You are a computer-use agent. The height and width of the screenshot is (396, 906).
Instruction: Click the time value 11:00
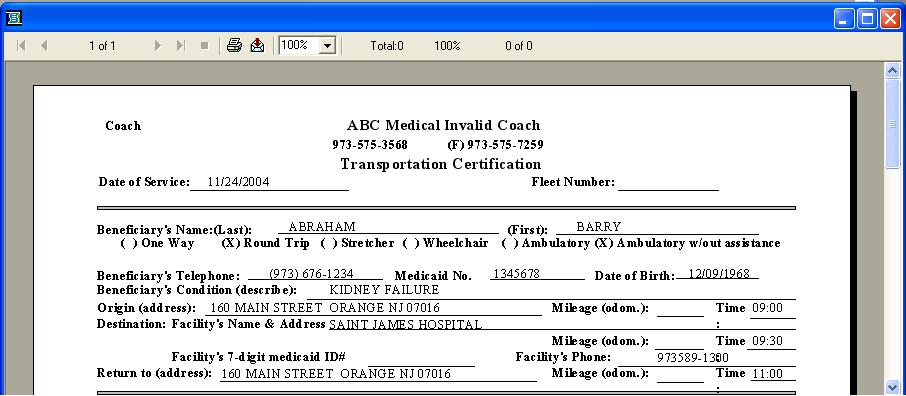767,374
